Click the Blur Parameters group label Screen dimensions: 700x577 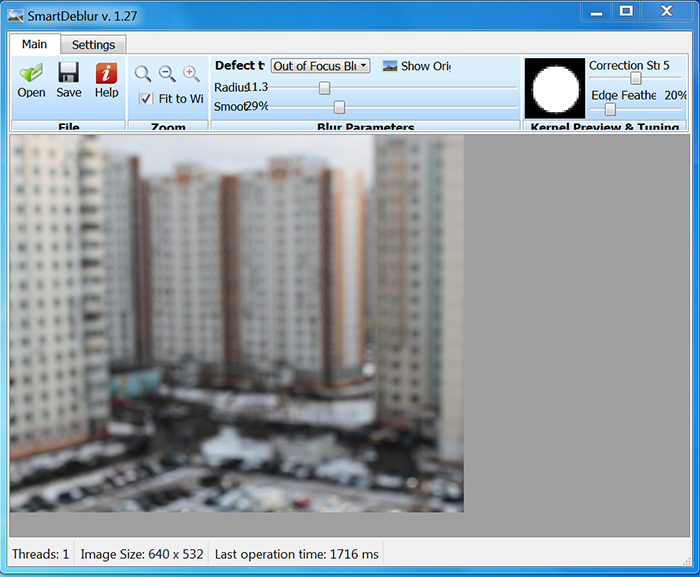coord(366,127)
